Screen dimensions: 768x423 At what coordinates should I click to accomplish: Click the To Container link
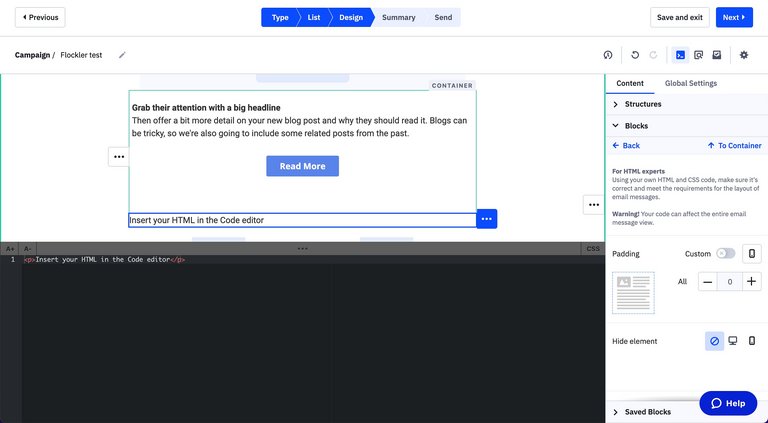pyautogui.click(x=735, y=145)
